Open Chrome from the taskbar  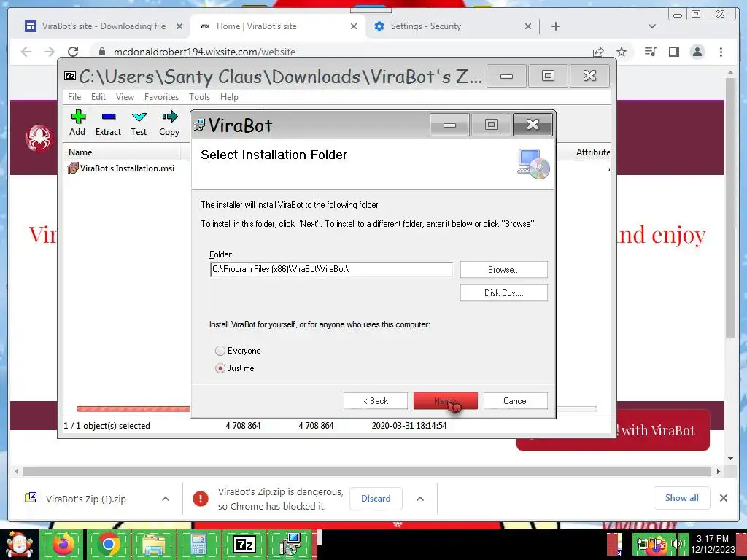(108, 545)
